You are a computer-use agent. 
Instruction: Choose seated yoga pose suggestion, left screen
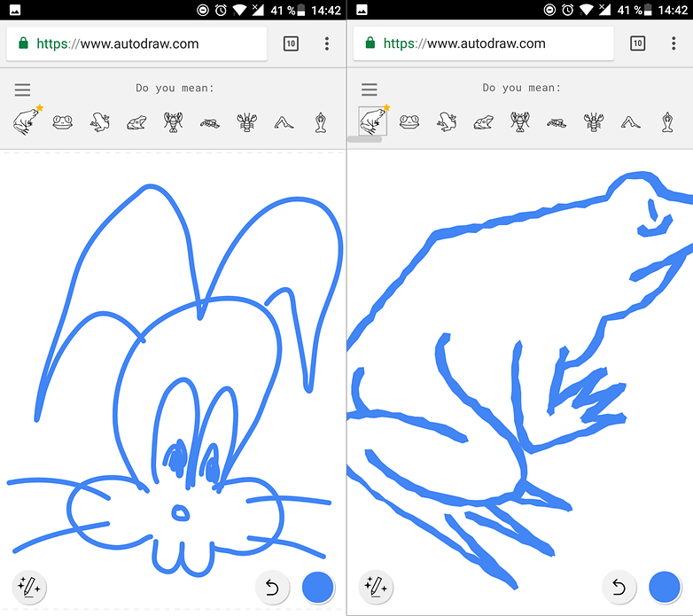pos(321,122)
